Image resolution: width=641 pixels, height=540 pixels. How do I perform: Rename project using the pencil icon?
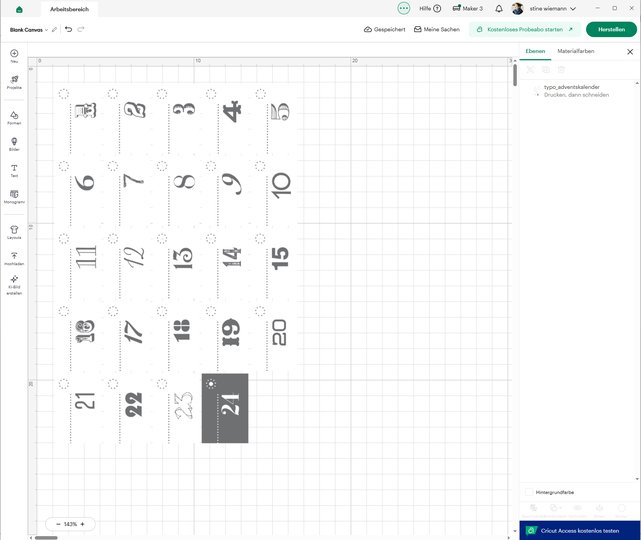[54, 30]
